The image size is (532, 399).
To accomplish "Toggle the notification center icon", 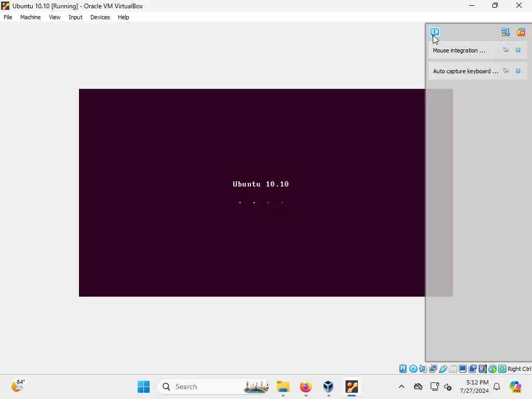I will (x=435, y=32).
